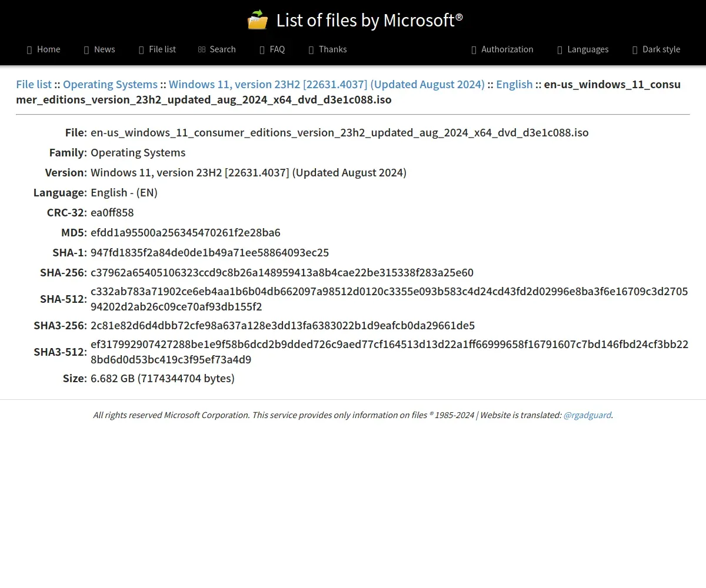Click the 'SHA-1:' label
The height and width of the screenshot is (588, 706).
tap(69, 253)
